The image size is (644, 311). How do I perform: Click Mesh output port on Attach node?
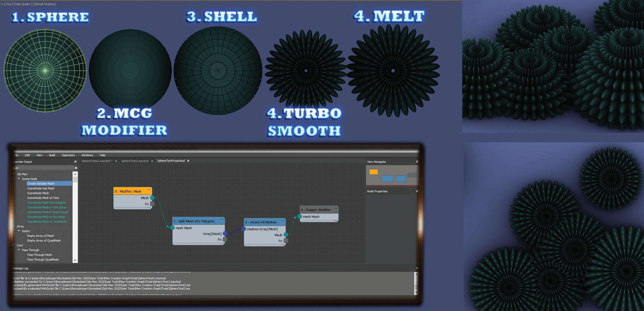coord(286,235)
